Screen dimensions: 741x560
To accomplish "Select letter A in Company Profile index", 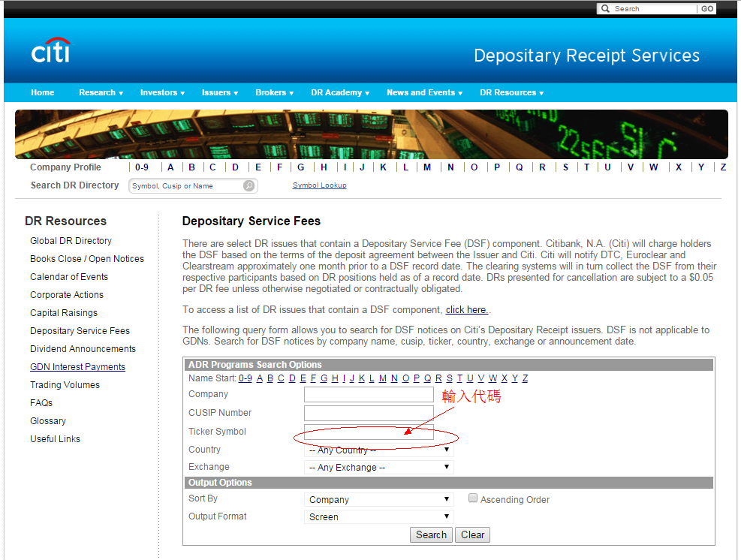I will (x=170, y=167).
